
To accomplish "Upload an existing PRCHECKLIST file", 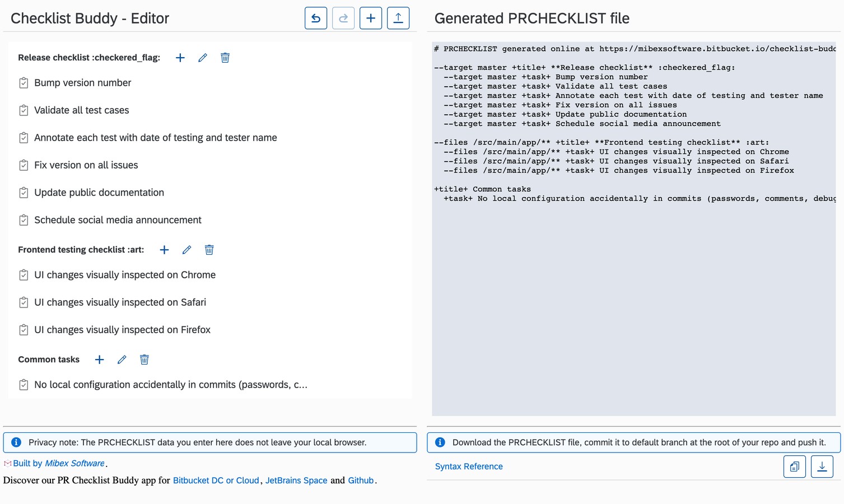I will tap(398, 18).
